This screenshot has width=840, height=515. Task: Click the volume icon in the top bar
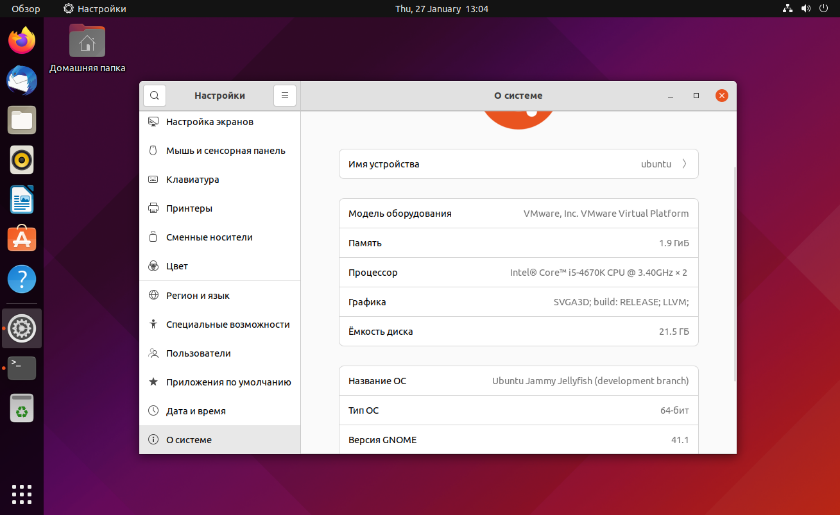tap(806, 9)
